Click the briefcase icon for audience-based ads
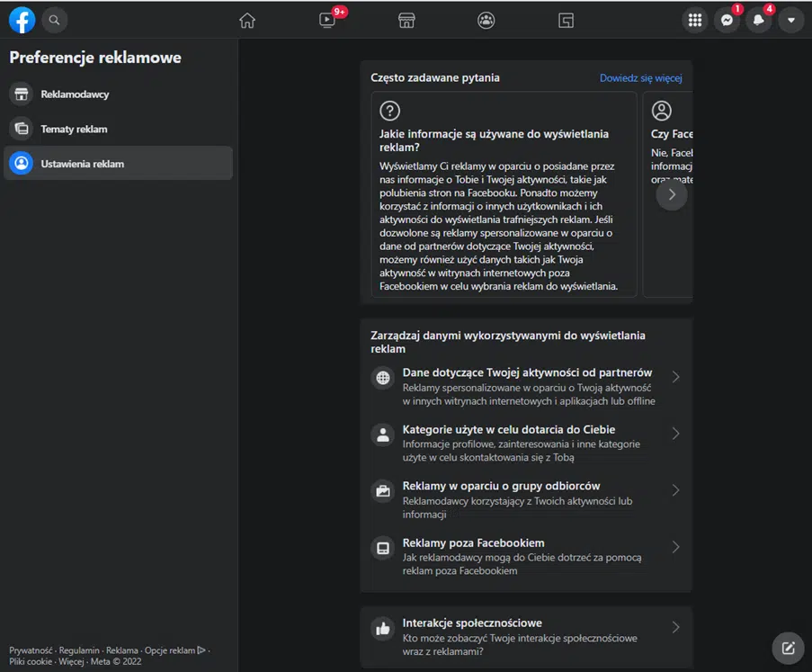Screen dimensions: 812x672 click(x=383, y=491)
